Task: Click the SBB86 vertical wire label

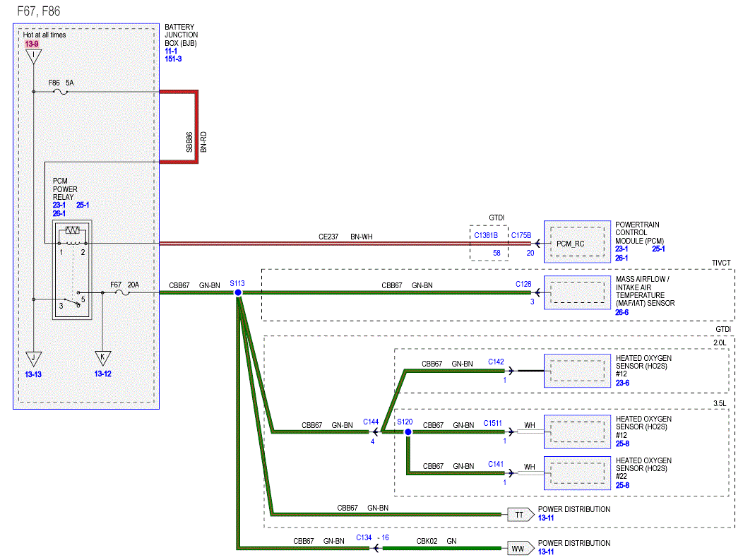Action: click(189, 142)
